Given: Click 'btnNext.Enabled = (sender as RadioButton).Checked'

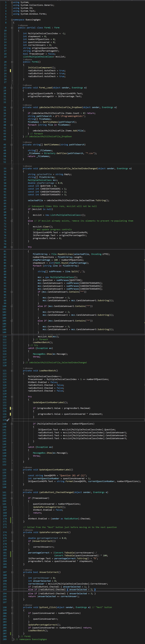Looking at the screenshot, I should click(59, 519).
